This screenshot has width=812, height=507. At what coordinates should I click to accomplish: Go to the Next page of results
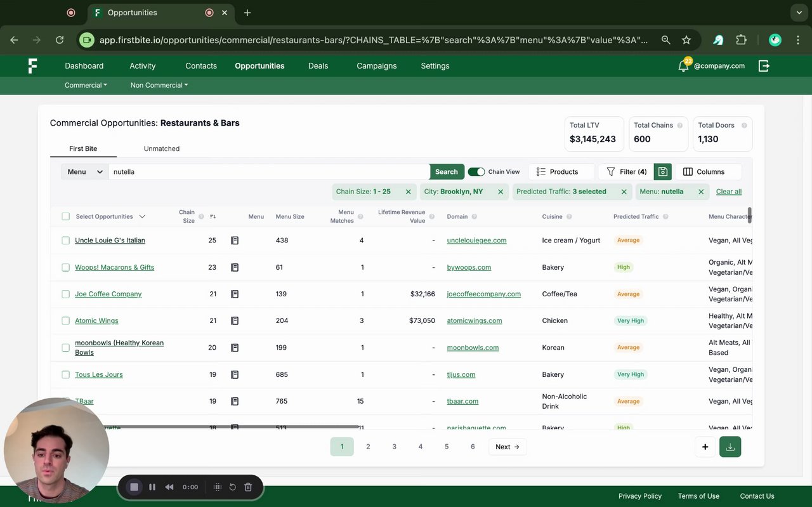pos(507,447)
